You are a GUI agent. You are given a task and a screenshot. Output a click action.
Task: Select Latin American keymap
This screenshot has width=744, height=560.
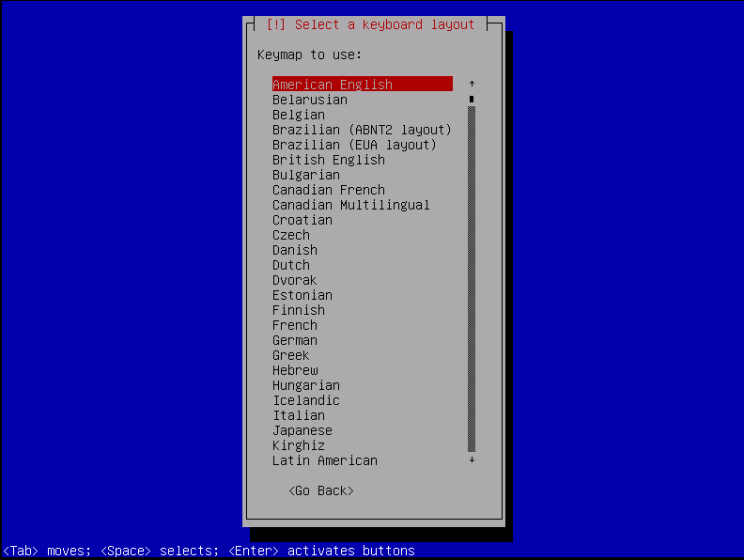click(x=325, y=460)
